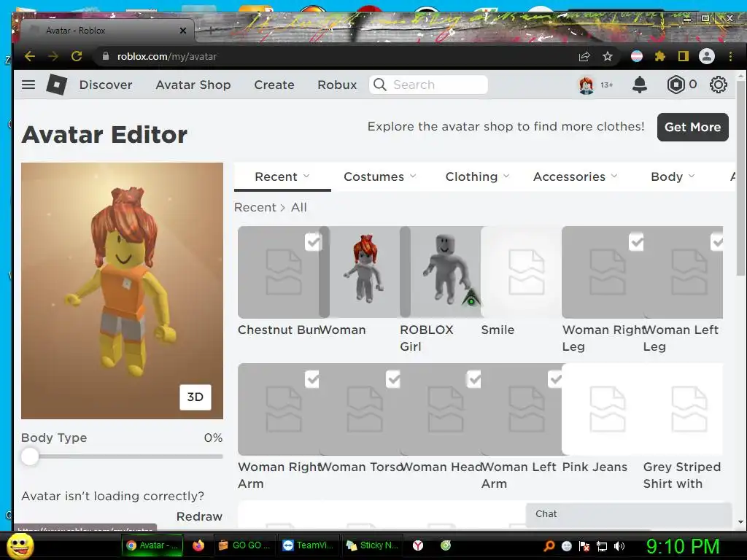Click the browser address bar URL
The image size is (747, 560).
[x=167, y=57]
